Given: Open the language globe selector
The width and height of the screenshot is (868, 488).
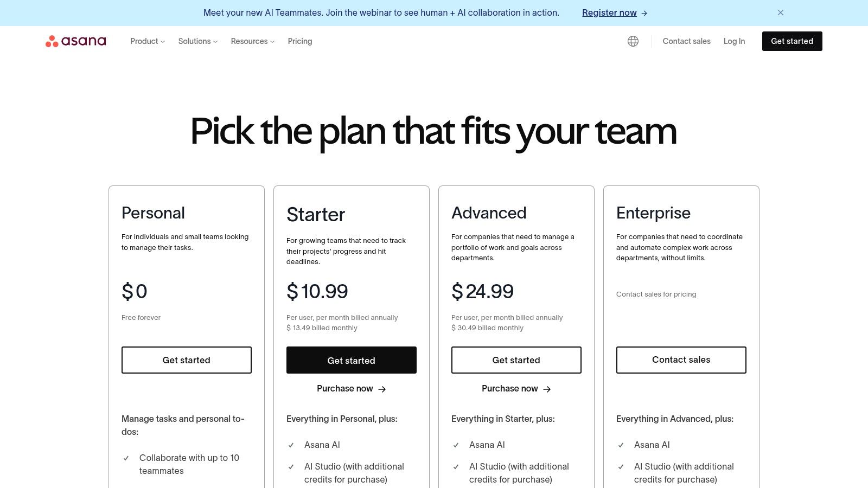Looking at the screenshot, I should 633,41.
